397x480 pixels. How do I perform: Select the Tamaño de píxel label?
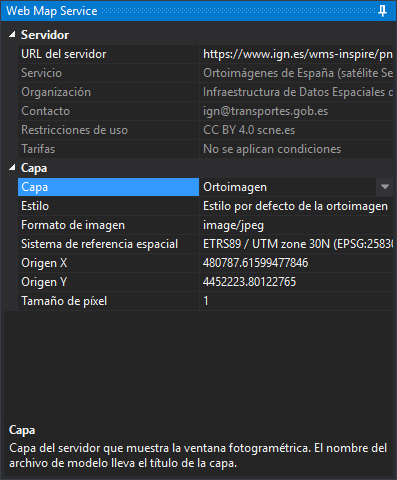[x=108, y=301]
